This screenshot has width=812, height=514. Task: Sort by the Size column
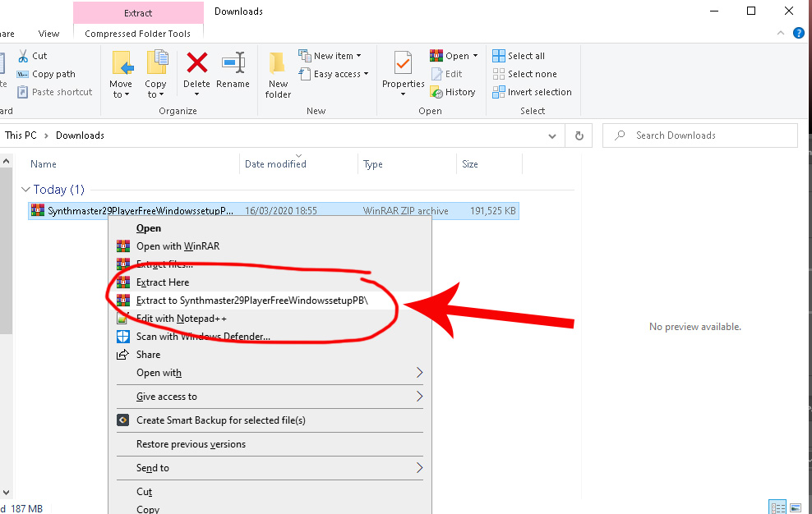[470, 164]
